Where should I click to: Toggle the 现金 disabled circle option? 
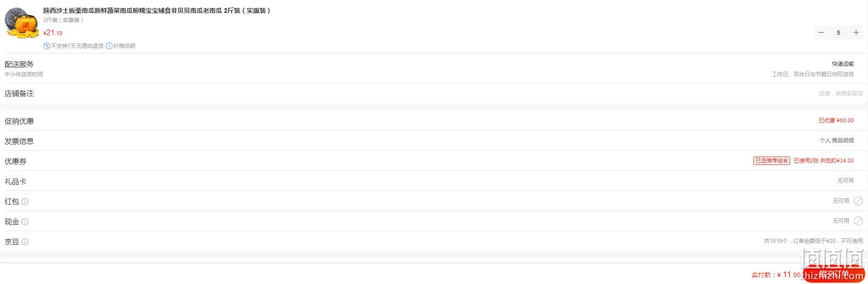click(858, 221)
